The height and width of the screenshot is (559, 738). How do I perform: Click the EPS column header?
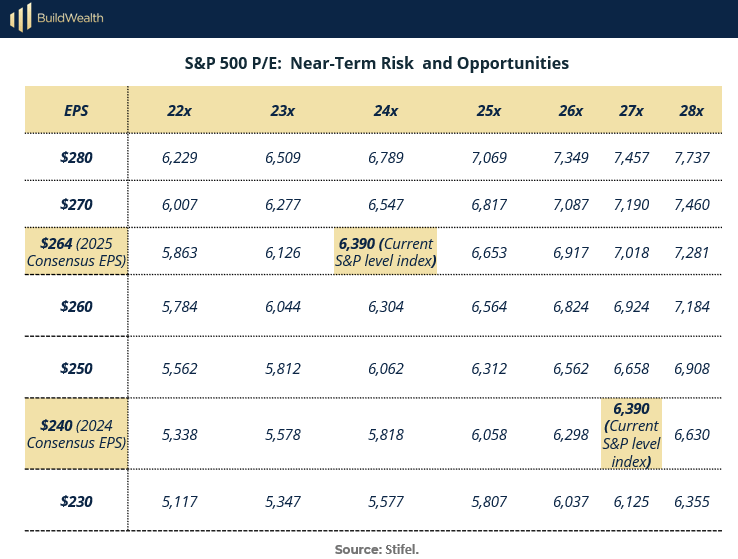tap(76, 110)
